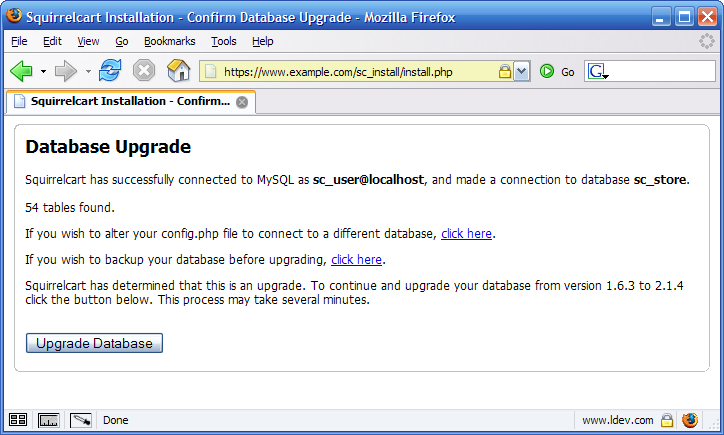Click the padlock icon in address bar
This screenshot has height=435, width=724.
point(505,72)
